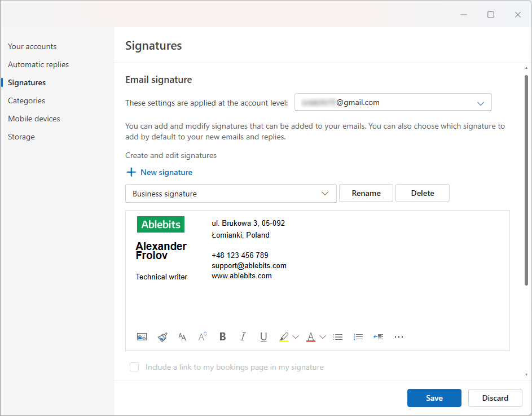Image resolution: width=532 pixels, height=416 pixels.
Task: Delete the selected signature
Action: coord(423,193)
